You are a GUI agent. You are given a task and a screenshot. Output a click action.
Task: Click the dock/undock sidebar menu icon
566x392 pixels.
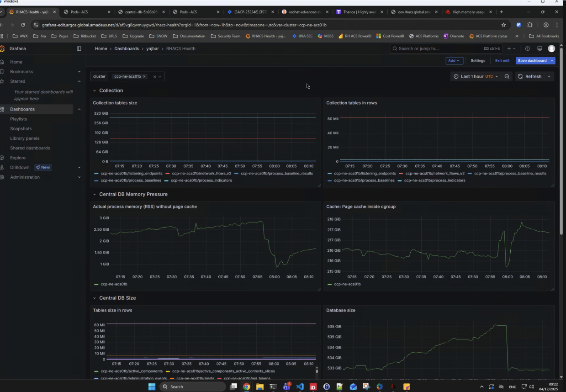click(79, 48)
